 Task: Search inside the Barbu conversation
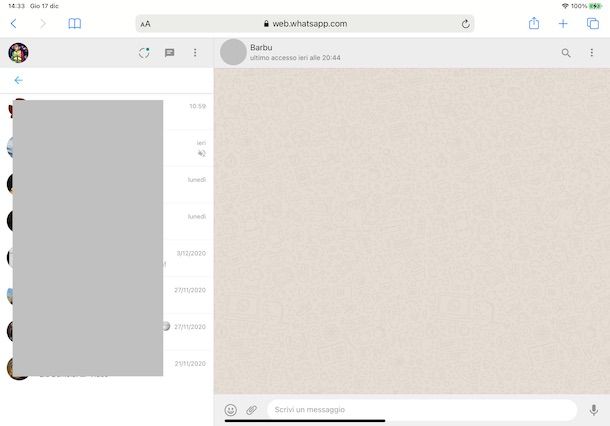[566, 53]
